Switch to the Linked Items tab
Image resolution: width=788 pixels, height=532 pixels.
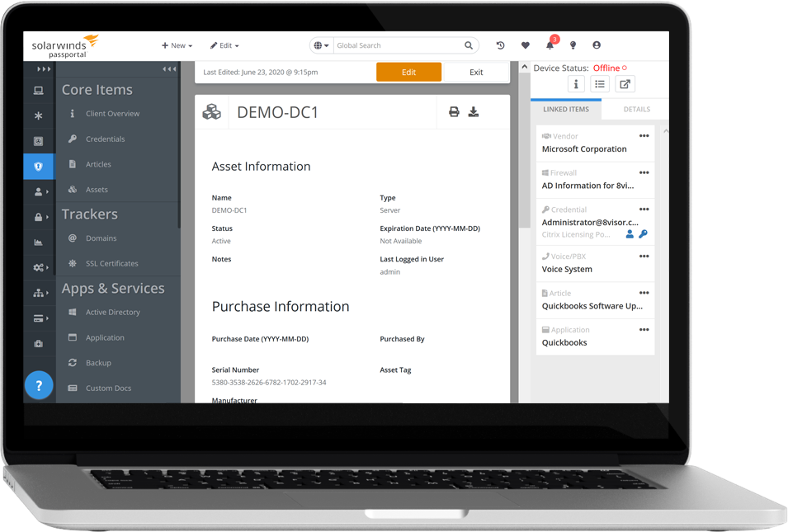(566, 109)
